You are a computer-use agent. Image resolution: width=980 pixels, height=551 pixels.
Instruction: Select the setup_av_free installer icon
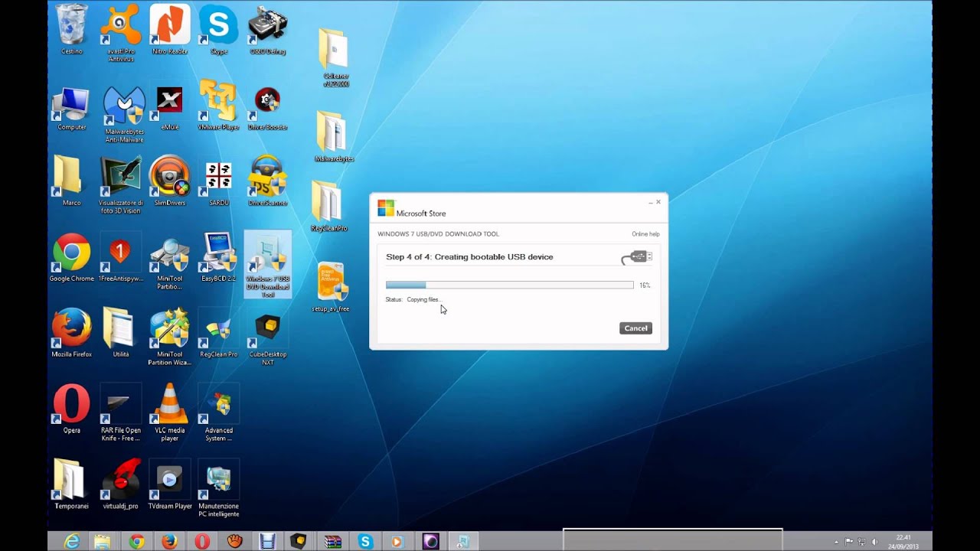(331, 287)
